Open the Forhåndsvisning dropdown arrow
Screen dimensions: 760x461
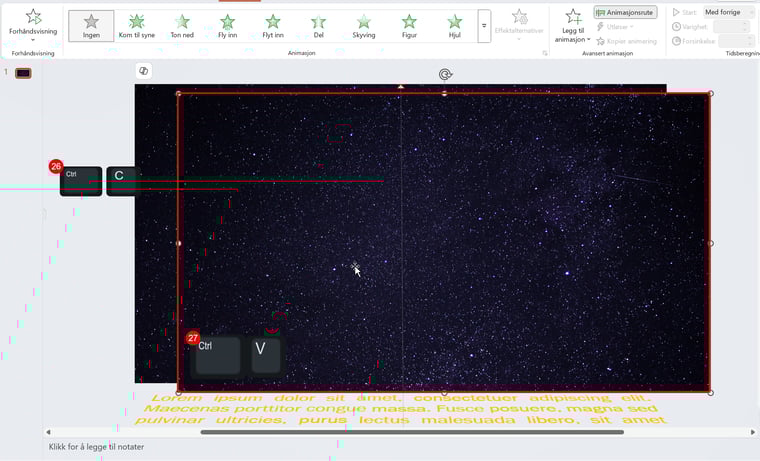coord(33,40)
